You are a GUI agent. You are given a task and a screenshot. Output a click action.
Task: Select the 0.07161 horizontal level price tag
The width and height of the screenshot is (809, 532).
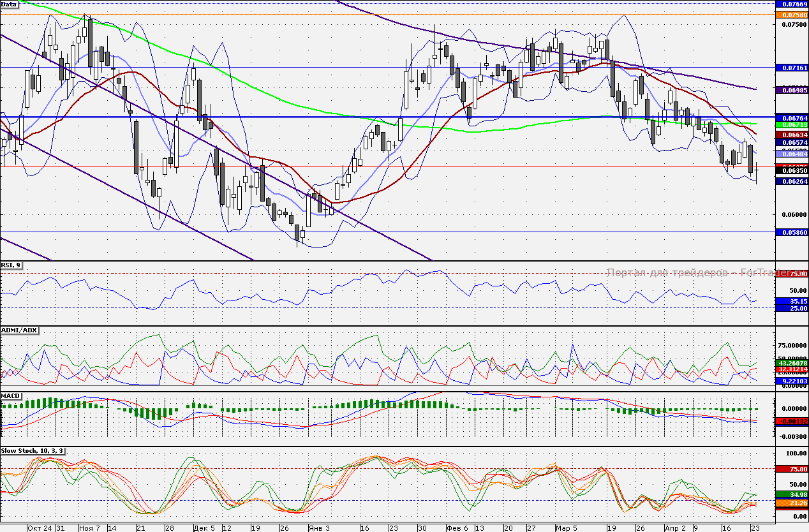tap(791, 67)
